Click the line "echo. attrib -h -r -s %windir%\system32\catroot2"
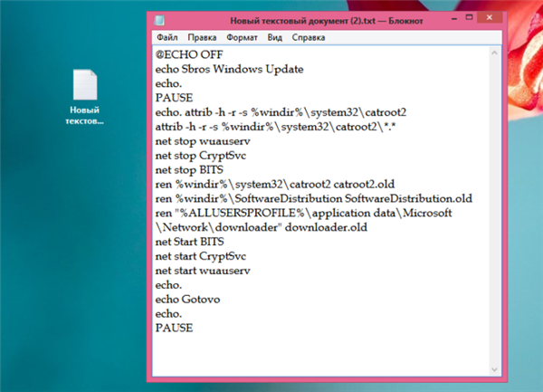Viewport: 543px width, 392px height. (x=281, y=112)
